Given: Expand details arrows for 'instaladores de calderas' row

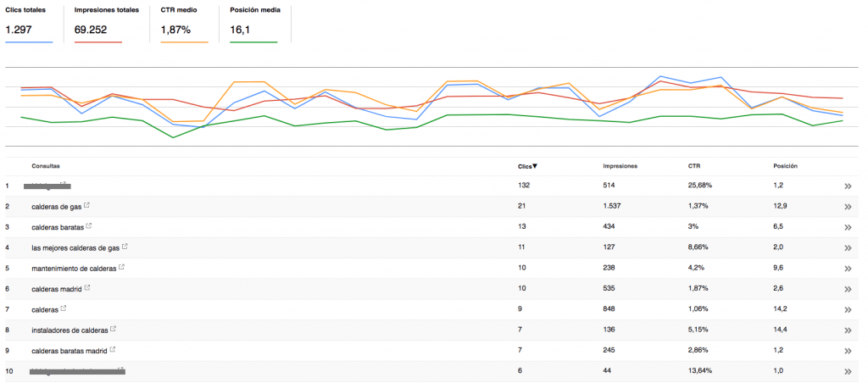Looking at the screenshot, I should (x=848, y=331).
